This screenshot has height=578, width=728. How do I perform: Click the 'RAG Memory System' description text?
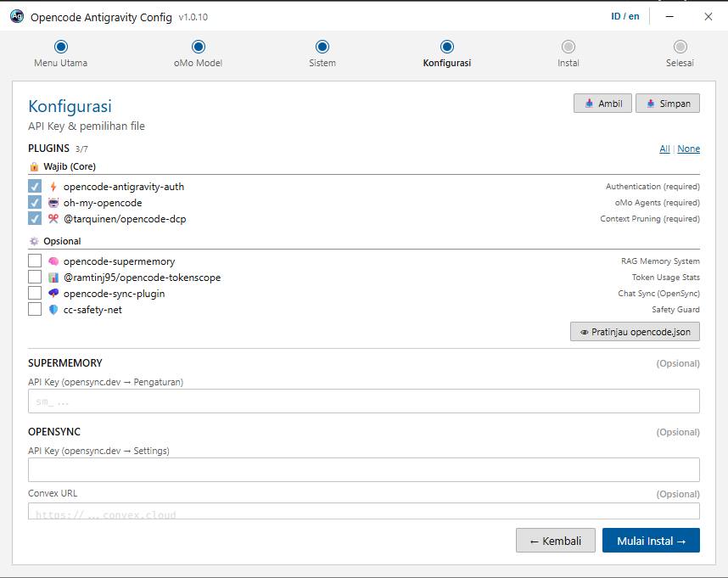coord(660,261)
